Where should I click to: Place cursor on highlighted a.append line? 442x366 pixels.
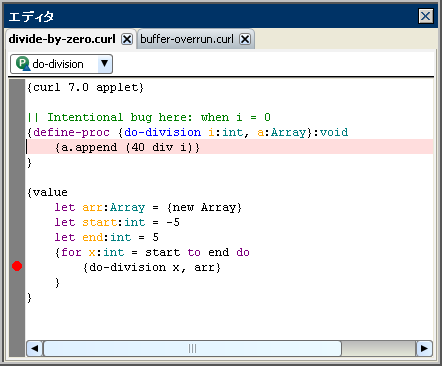point(230,147)
